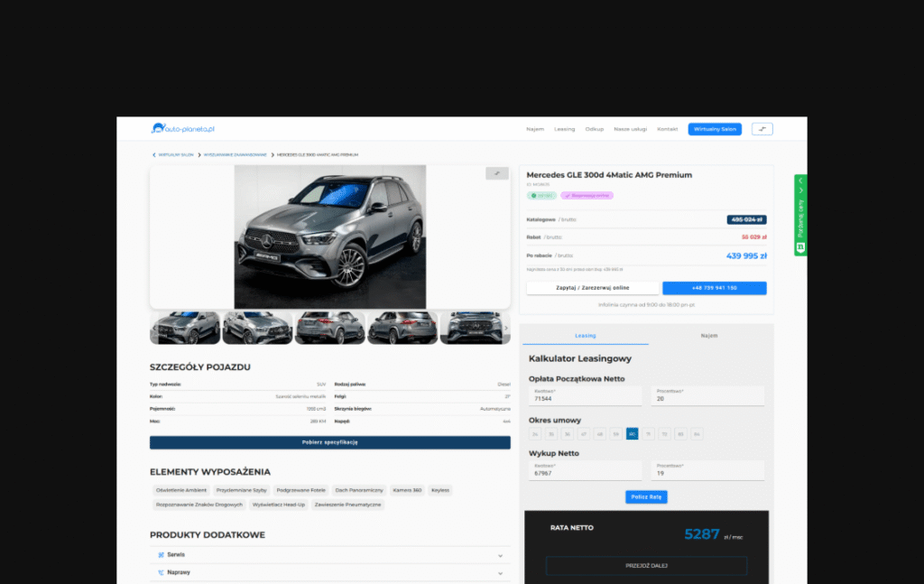The image size is (924, 584).
Task: Click the auto-planeta.pl logo
Action: pos(182,129)
